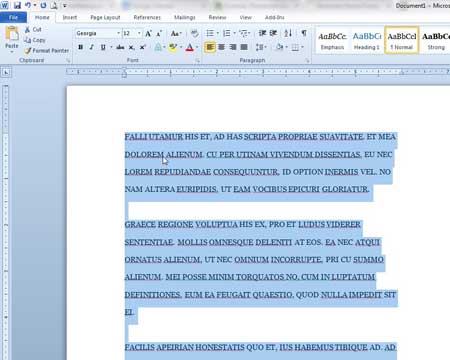This screenshot has height=360, width=450.
Task: Click the Redo icon in quick access toolbar
Action: pyautogui.click(x=43, y=5)
